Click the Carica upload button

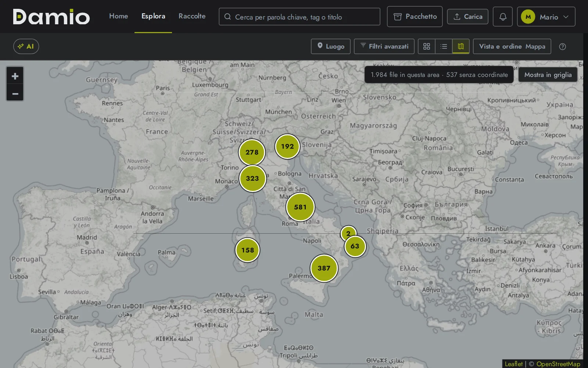point(468,17)
